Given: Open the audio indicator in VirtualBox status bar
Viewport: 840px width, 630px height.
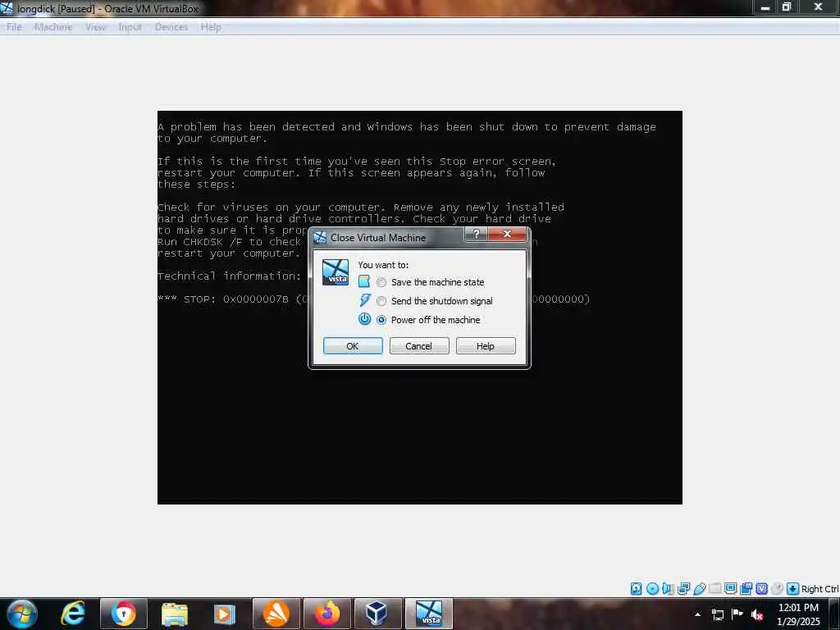Looking at the screenshot, I should pyautogui.click(x=668, y=589).
